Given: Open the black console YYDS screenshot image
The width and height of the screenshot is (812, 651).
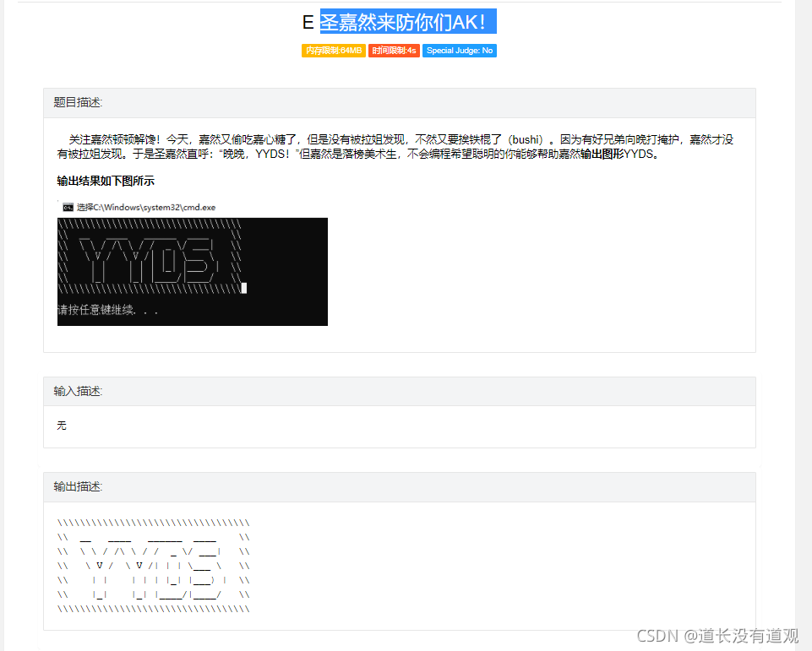Looking at the screenshot, I should (193, 272).
